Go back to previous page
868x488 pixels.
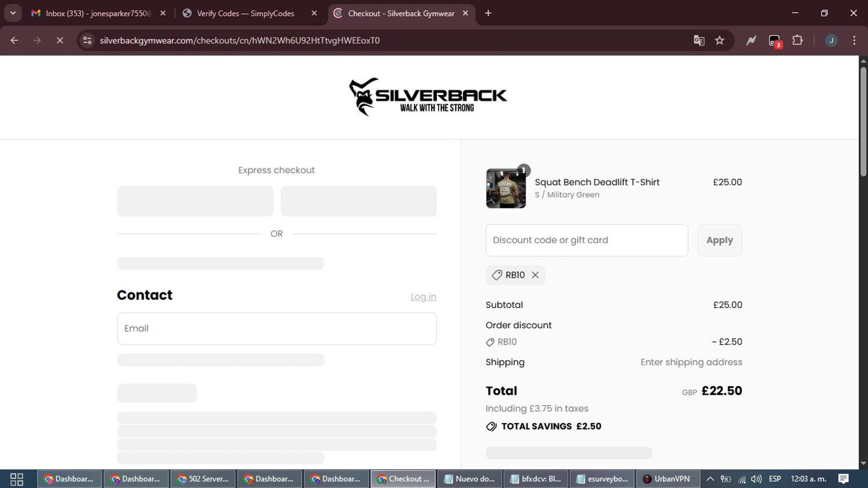coord(14,41)
